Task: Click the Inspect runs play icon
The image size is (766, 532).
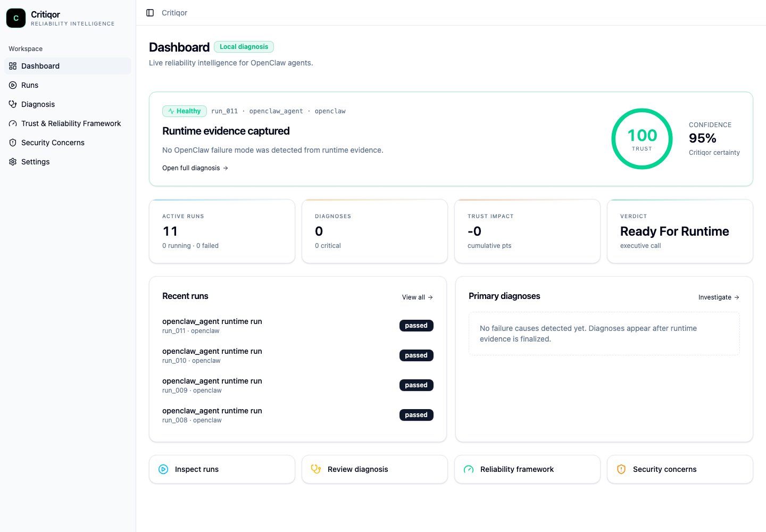Action: point(163,469)
